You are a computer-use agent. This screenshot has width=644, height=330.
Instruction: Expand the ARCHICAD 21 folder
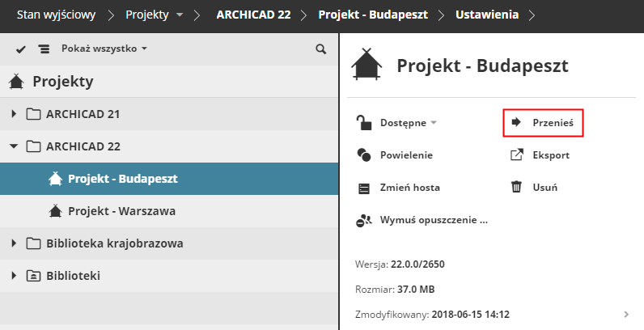click(14, 114)
